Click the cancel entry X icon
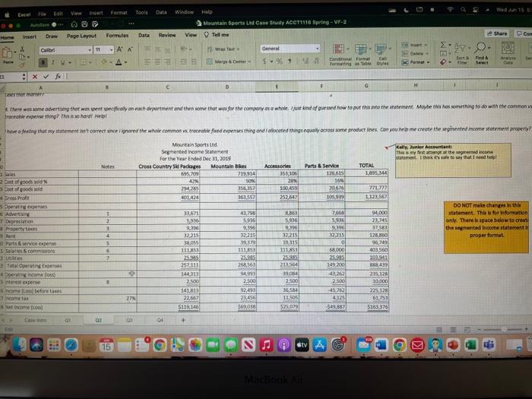The width and height of the screenshot is (532, 399). (35, 77)
